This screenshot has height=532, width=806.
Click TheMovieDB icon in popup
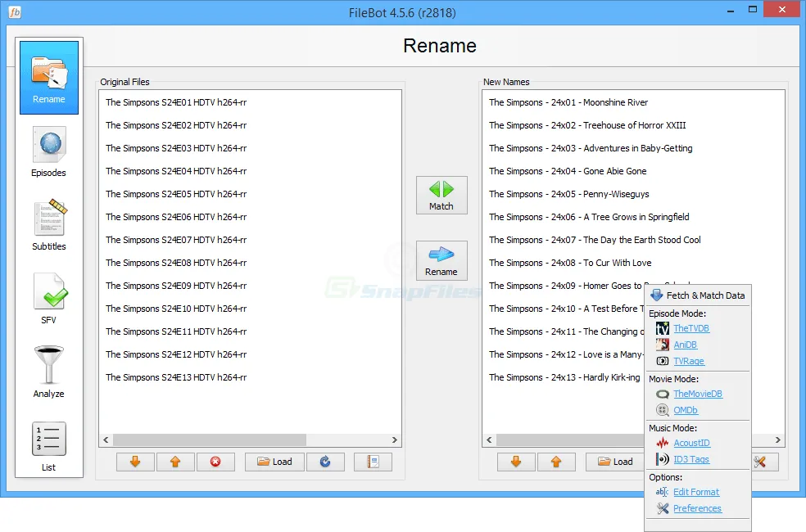click(663, 394)
